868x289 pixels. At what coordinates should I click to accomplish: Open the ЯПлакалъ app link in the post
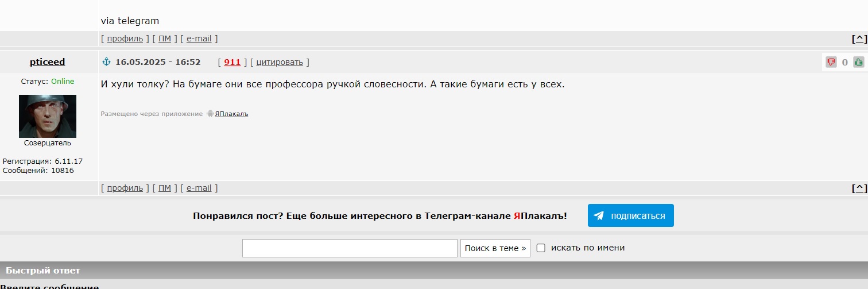pos(232,114)
